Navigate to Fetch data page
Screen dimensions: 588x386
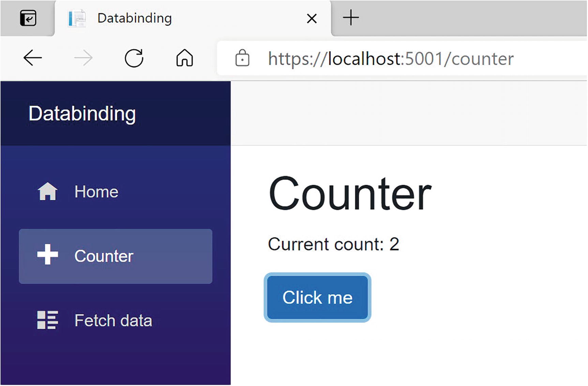pyautogui.click(x=113, y=321)
